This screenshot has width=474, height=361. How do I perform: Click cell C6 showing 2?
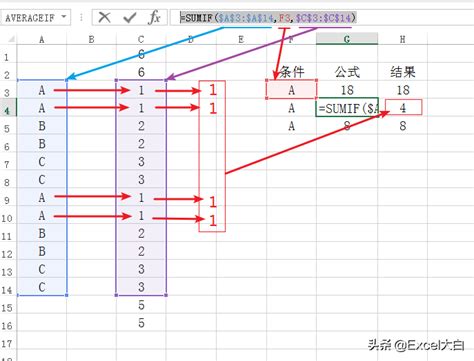coord(141,144)
